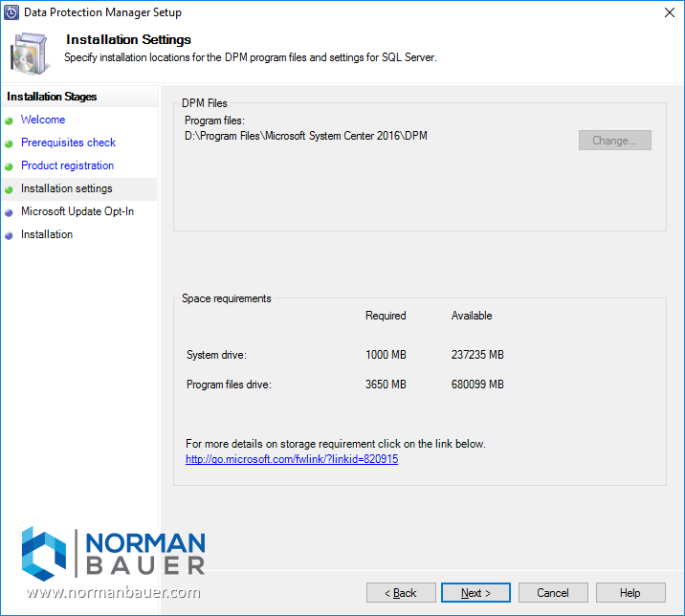
Task: Click the setup disc and box icon
Action: click(x=29, y=55)
